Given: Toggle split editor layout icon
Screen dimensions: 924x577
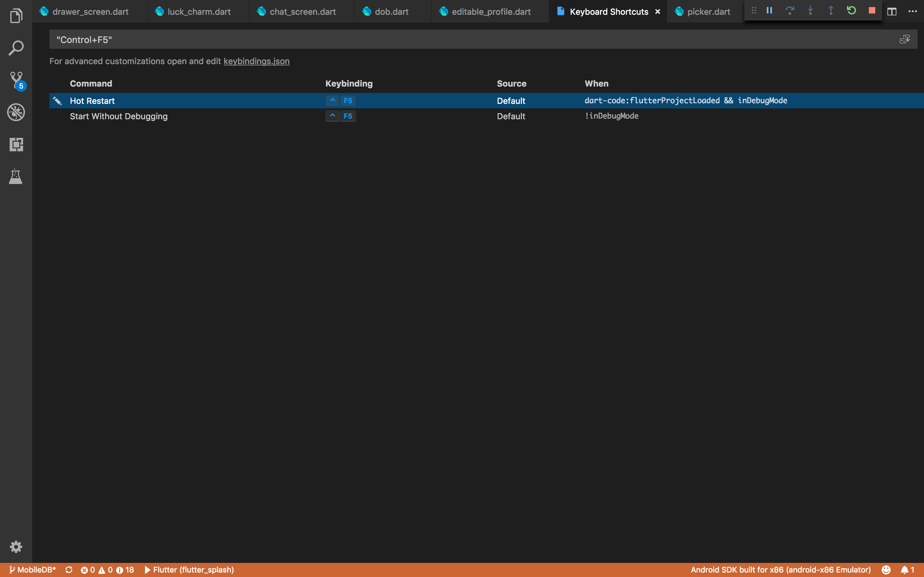Looking at the screenshot, I should point(892,12).
